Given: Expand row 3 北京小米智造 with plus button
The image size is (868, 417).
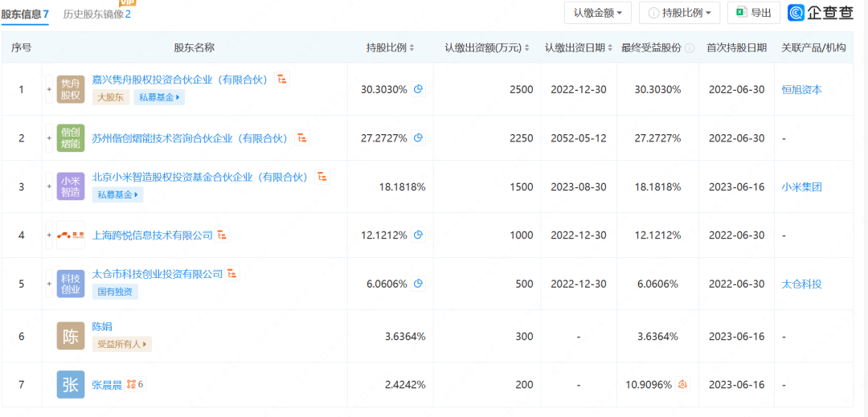Looking at the screenshot, I should pyautogui.click(x=49, y=186).
